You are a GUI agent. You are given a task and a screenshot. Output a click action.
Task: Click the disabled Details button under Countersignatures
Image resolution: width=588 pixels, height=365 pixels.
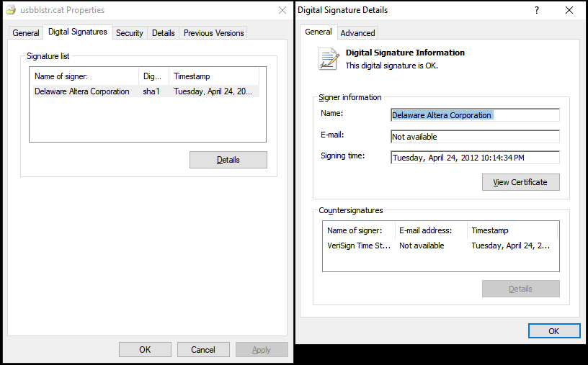520,289
